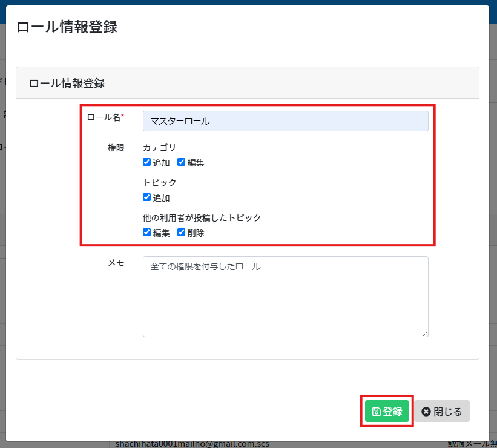The height and width of the screenshot is (448, 497).
Task: Click the ロール情報登録 dialog title
Action: pyautogui.click(x=67, y=27)
